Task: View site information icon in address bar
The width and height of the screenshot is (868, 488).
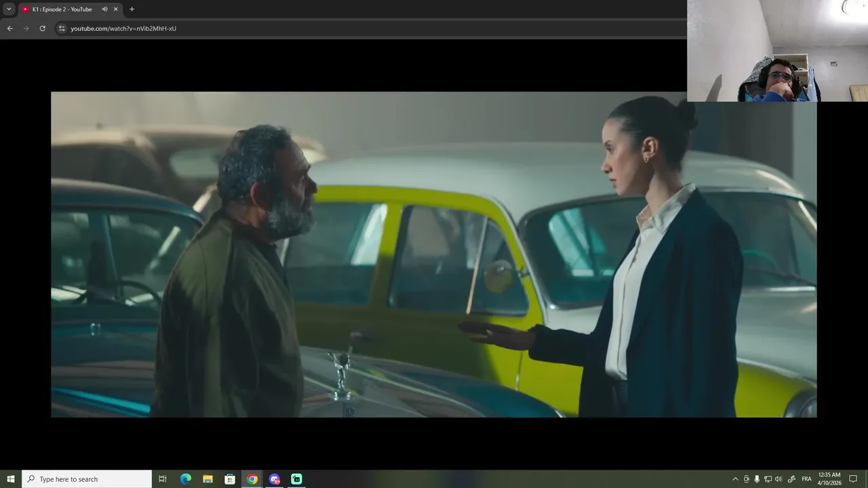Action: click(62, 28)
